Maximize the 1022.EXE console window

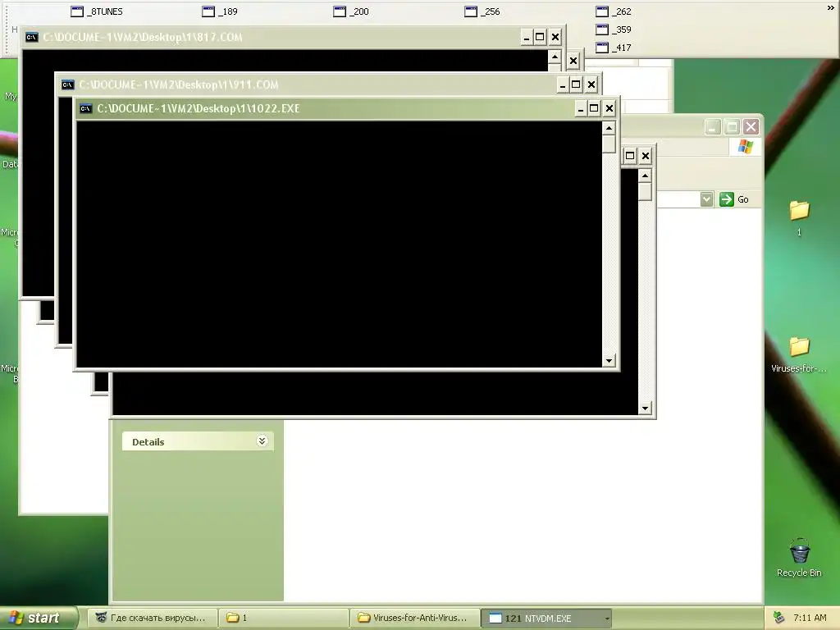594,109
